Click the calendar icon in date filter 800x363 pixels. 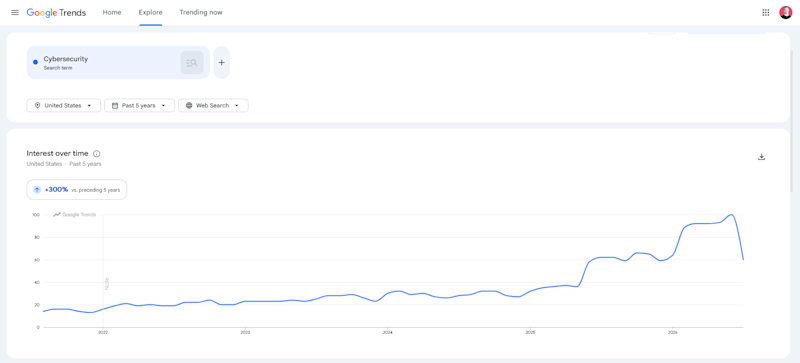114,105
